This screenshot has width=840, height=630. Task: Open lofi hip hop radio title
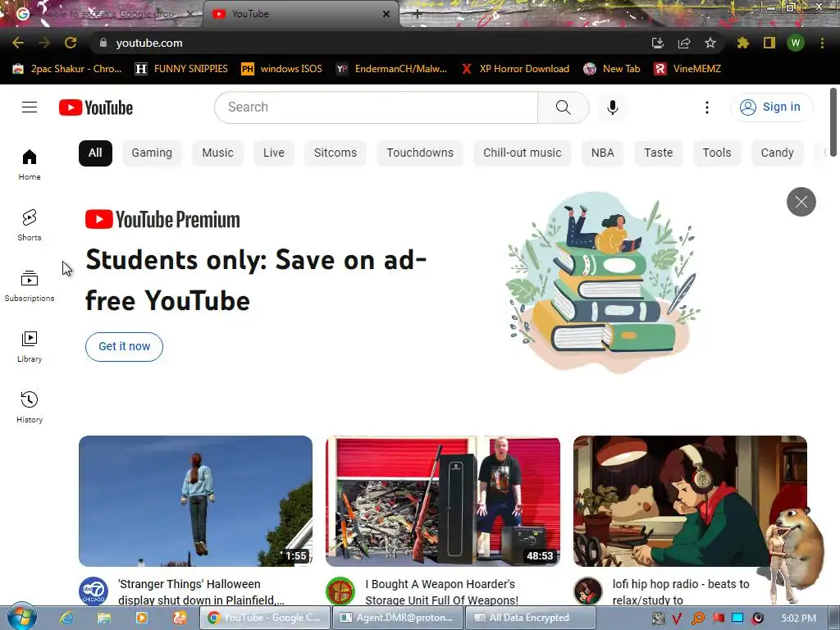[681, 592]
